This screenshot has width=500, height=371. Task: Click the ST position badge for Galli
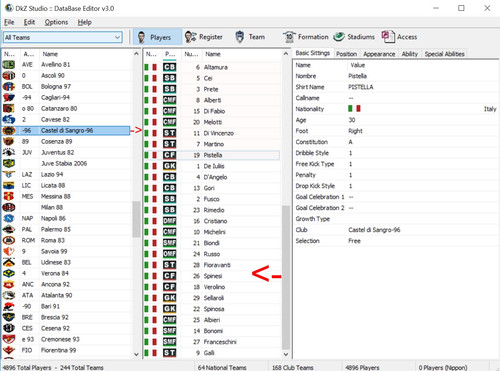point(170,353)
